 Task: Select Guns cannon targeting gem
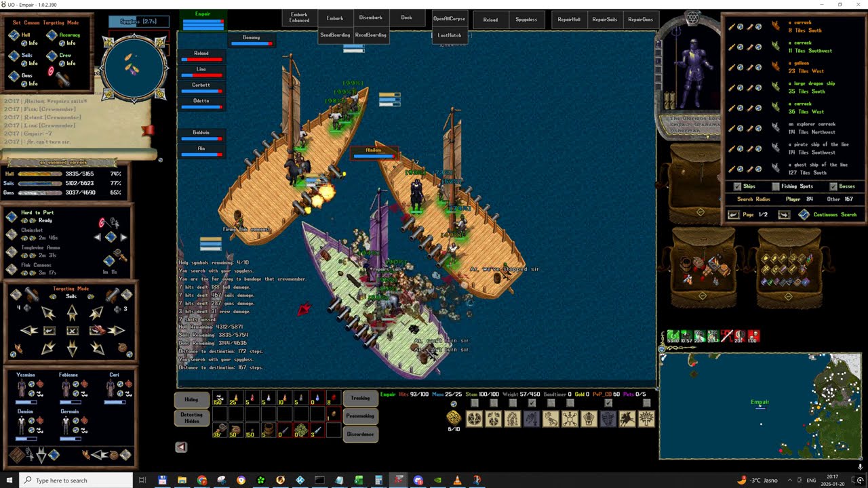point(14,76)
